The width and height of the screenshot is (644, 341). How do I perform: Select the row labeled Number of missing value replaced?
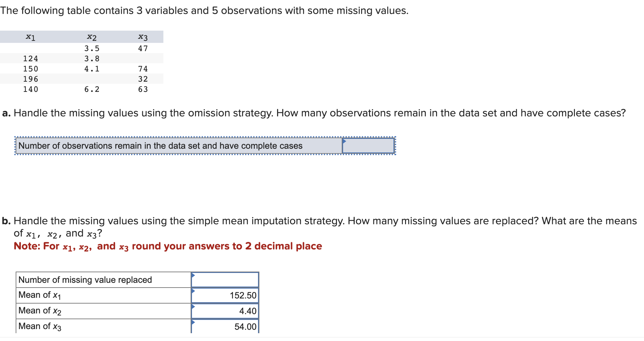pos(85,280)
